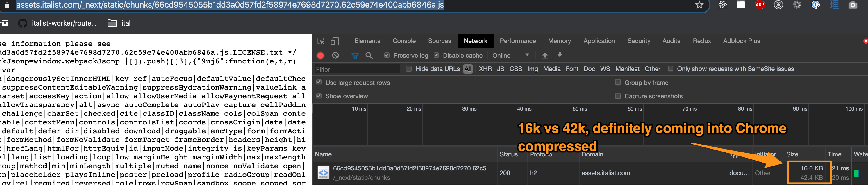Sort requests by Domain column
868x185 pixels.
[x=653, y=154]
